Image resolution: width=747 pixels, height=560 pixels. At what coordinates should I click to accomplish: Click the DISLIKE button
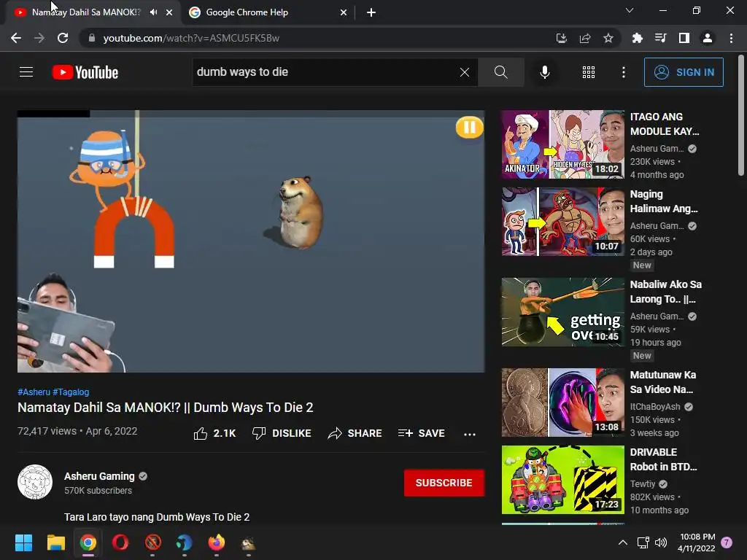[x=282, y=433]
